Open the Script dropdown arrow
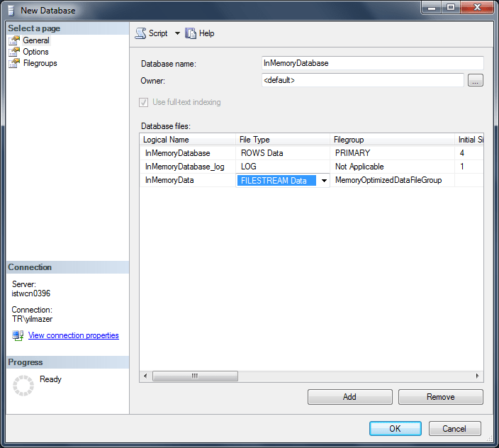The image size is (499, 448). coord(177,33)
